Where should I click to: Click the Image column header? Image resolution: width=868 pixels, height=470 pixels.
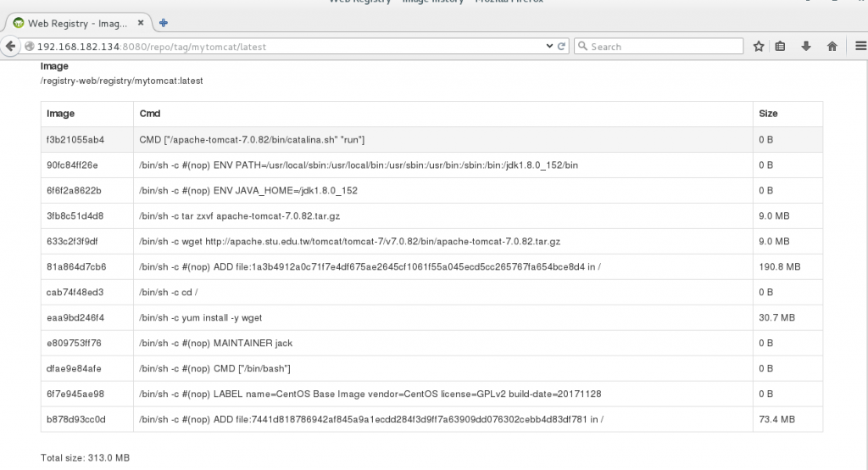[x=61, y=114]
